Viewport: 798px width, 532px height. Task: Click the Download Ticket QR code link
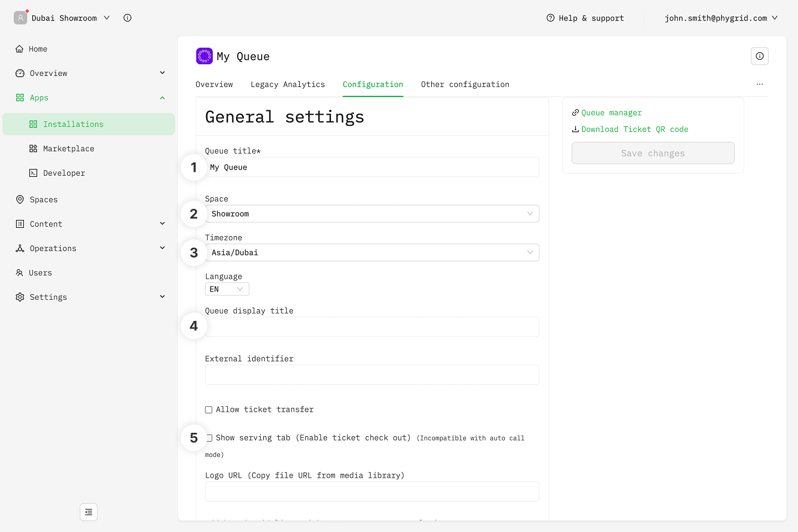click(635, 129)
